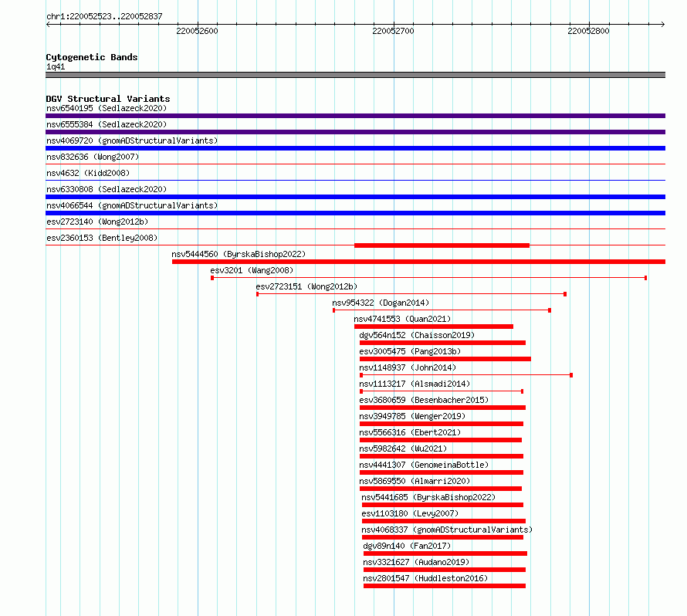The image size is (687, 616).
Task: Click the esv2723140 (Wong2012b) label
Action: click(97, 222)
